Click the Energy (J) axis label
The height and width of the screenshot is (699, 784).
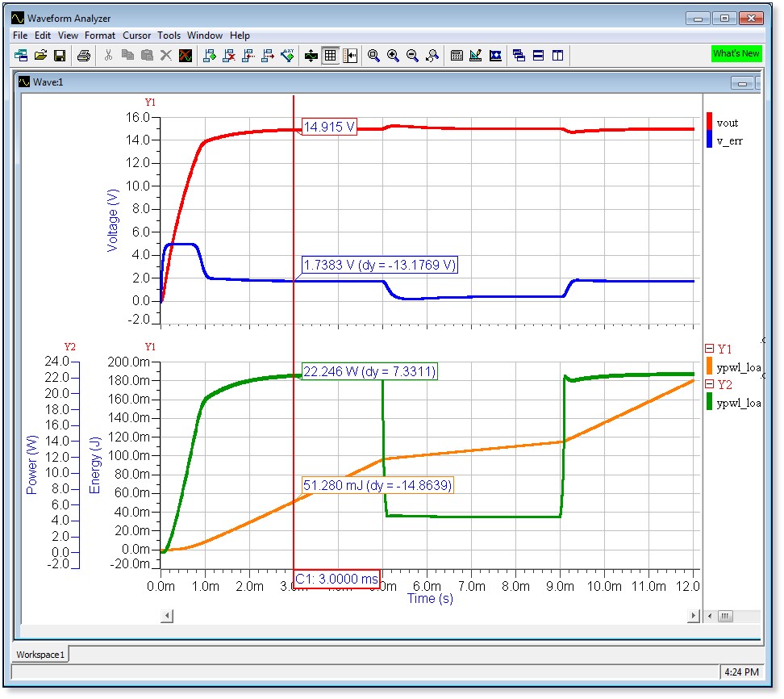click(x=94, y=465)
